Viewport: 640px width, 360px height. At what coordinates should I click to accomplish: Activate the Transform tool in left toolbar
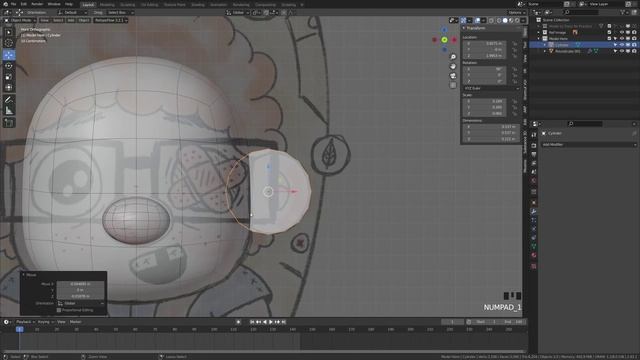(9, 87)
